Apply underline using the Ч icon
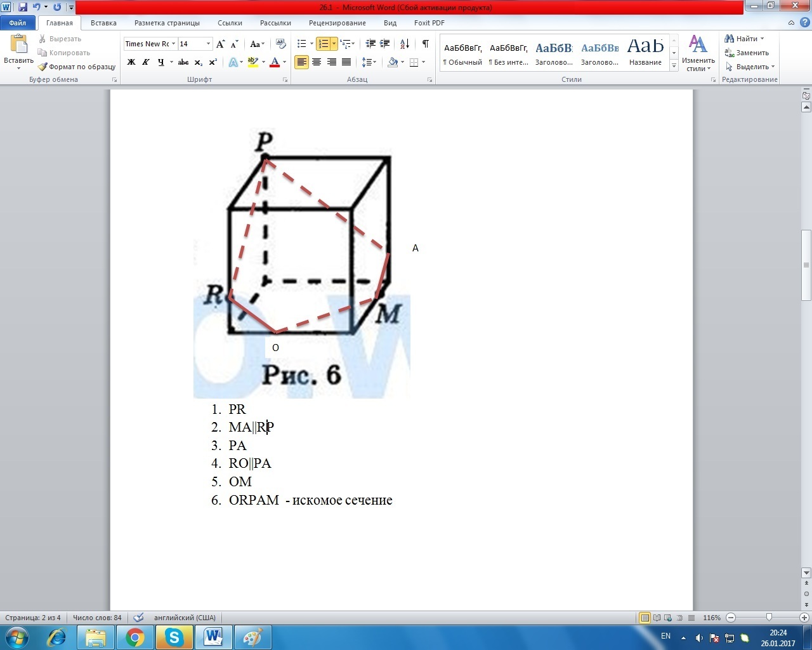Screen dimensions: 812x650 click(x=161, y=62)
